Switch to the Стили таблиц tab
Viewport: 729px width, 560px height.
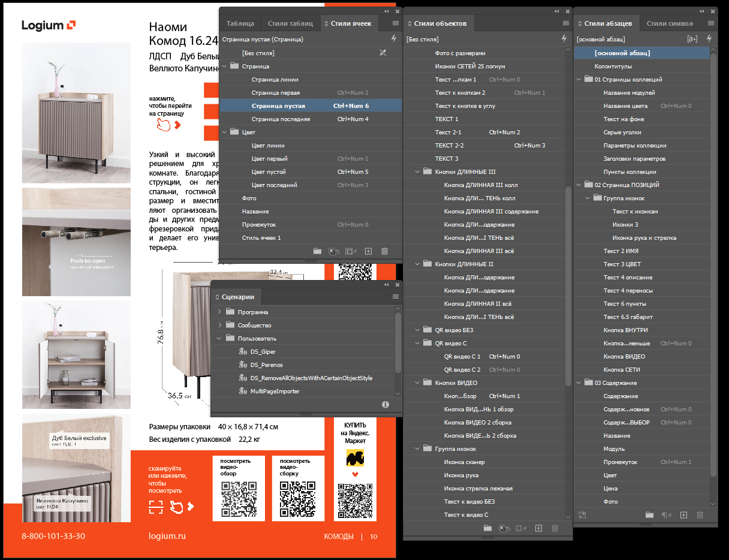coord(290,23)
